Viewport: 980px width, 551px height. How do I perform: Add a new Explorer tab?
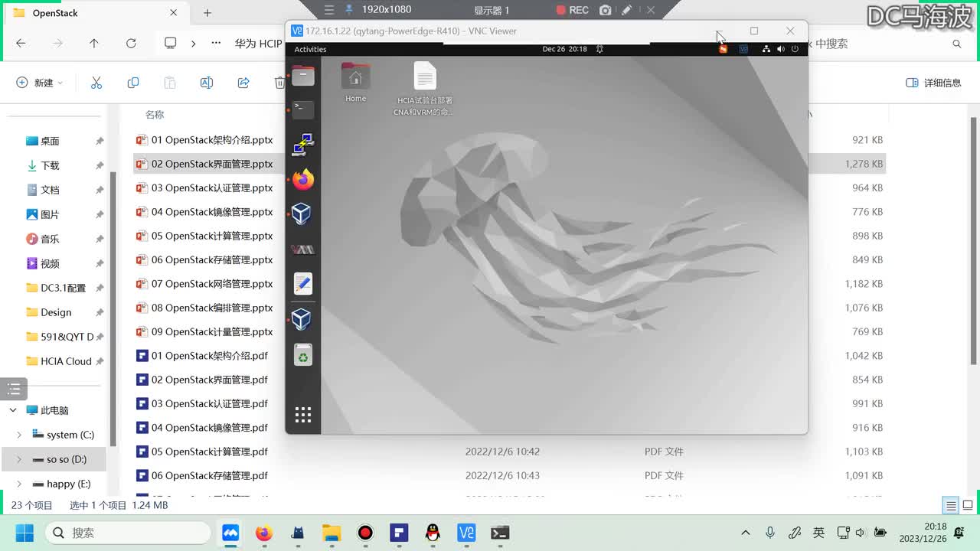207,13
